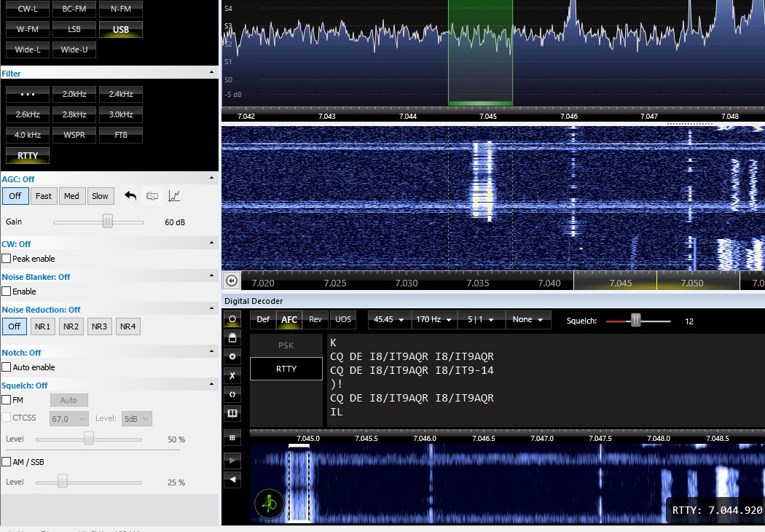Select the RTTY decoder tab

pyautogui.click(x=286, y=369)
